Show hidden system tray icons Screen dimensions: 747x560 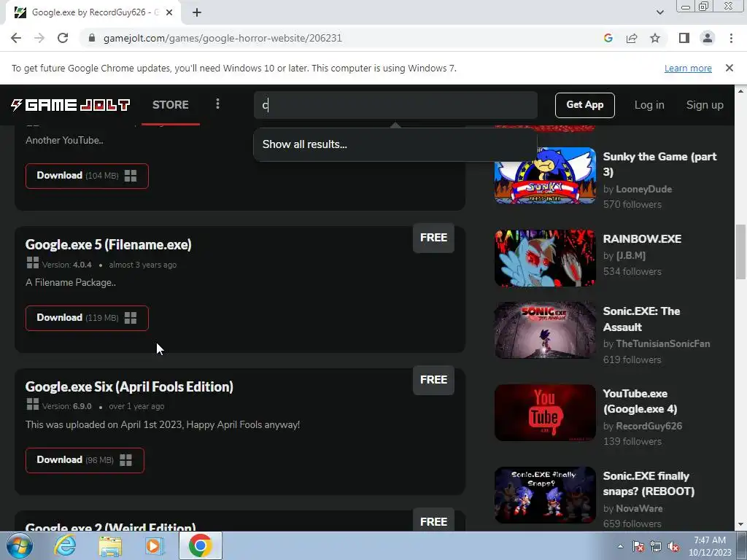pyautogui.click(x=620, y=546)
